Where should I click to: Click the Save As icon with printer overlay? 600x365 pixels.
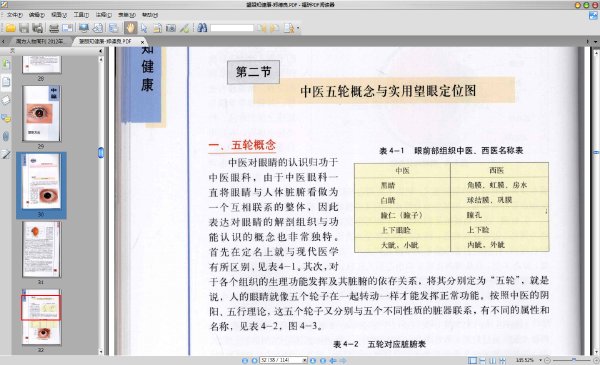click(38, 28)
